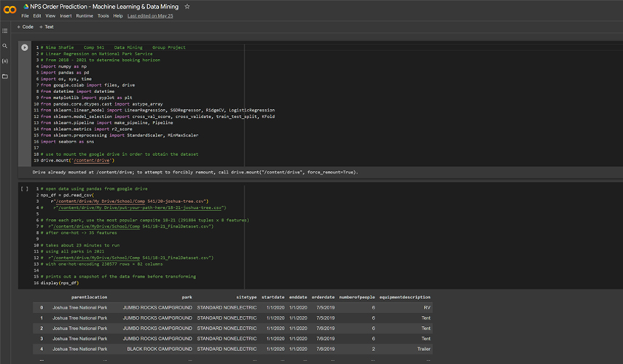Click 'JUMBO ROCKS CAMPGROUND' in row 3
Viewport: 623px width, 364px height.
[157, 339]
